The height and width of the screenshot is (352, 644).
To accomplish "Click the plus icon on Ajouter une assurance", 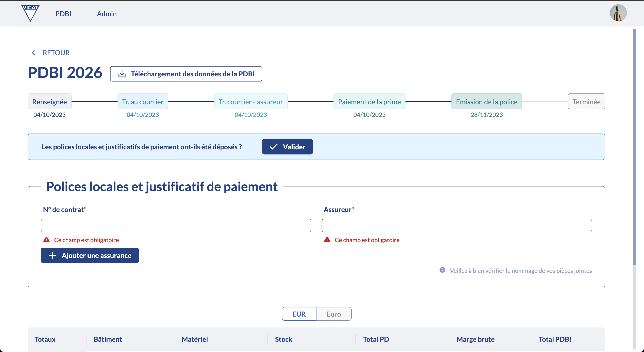I will 53,255.
